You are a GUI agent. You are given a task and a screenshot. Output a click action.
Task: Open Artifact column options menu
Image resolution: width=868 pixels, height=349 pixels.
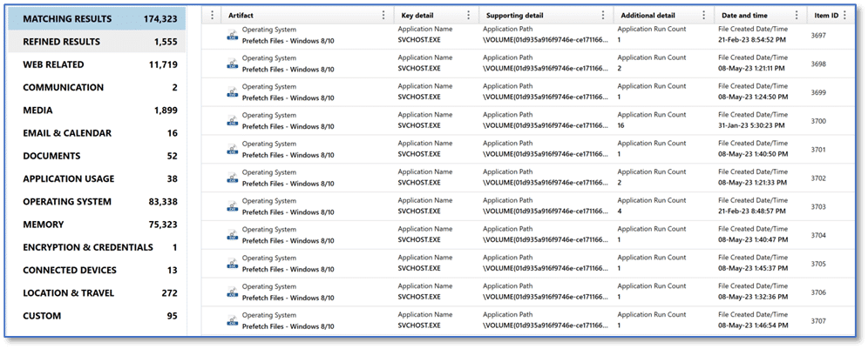click(383, 16)
